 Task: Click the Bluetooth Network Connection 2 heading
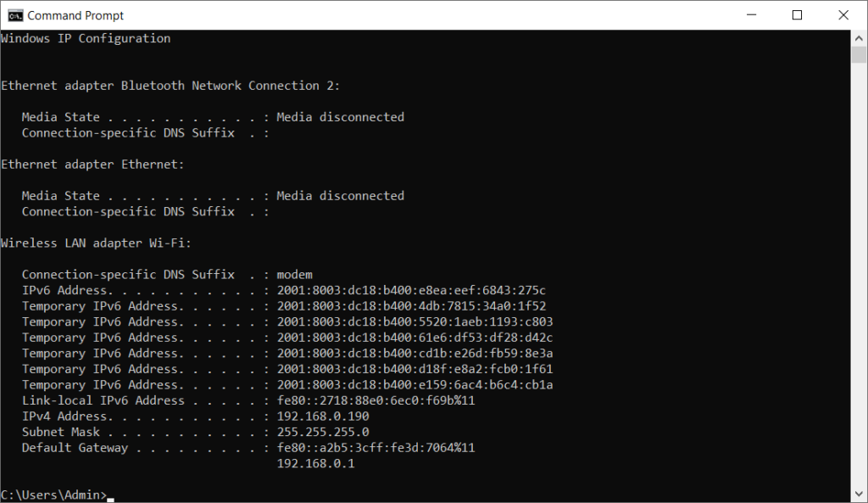(170, 86)
